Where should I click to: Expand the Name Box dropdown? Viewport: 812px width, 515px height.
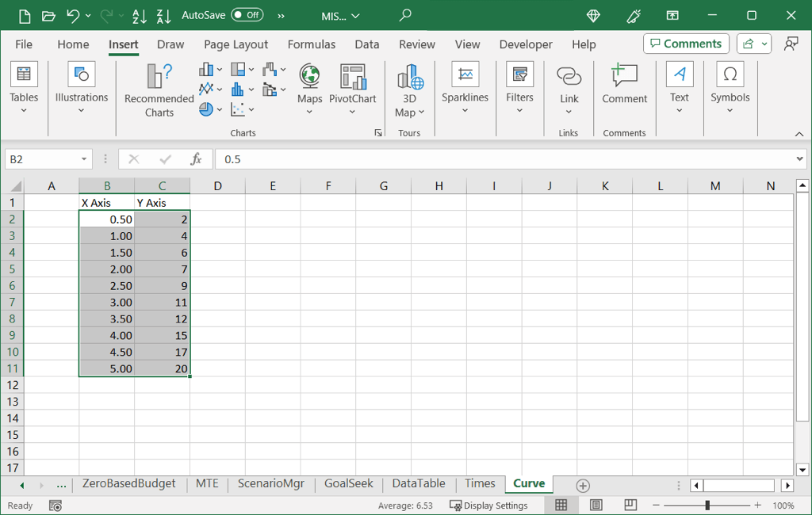(84, 159)
